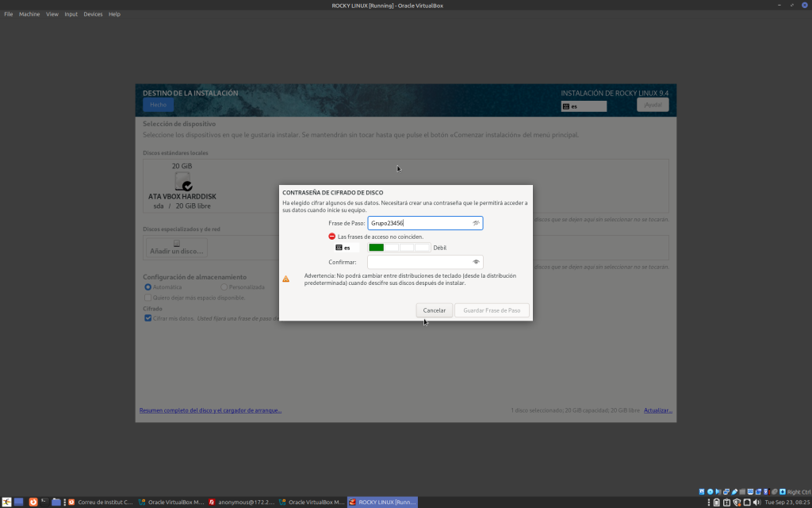
Task: Open the Machine menu
Action: click(x=29, y=14)
